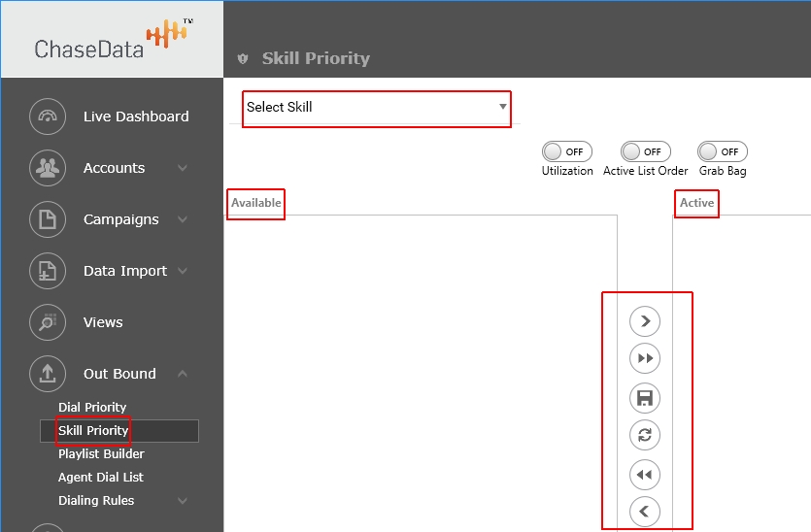Click the Active list header
Viewport: 811px width, 532px height.
[x=696, y=203]
